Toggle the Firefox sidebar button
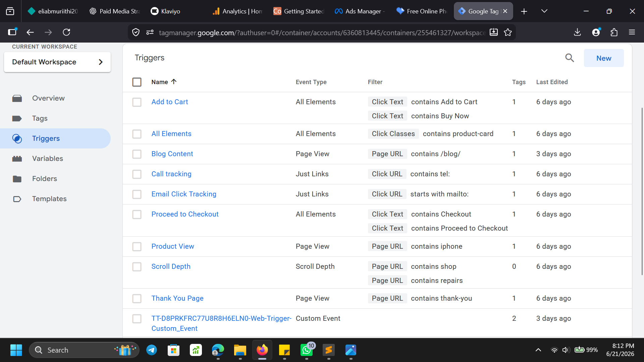644x362 pixels. point(12,32)
